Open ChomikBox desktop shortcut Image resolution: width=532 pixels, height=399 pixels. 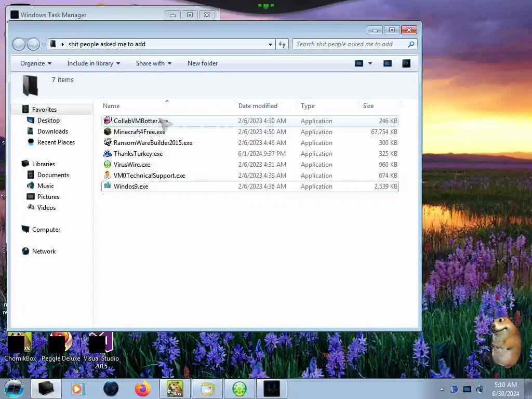[x=20, y=347]
